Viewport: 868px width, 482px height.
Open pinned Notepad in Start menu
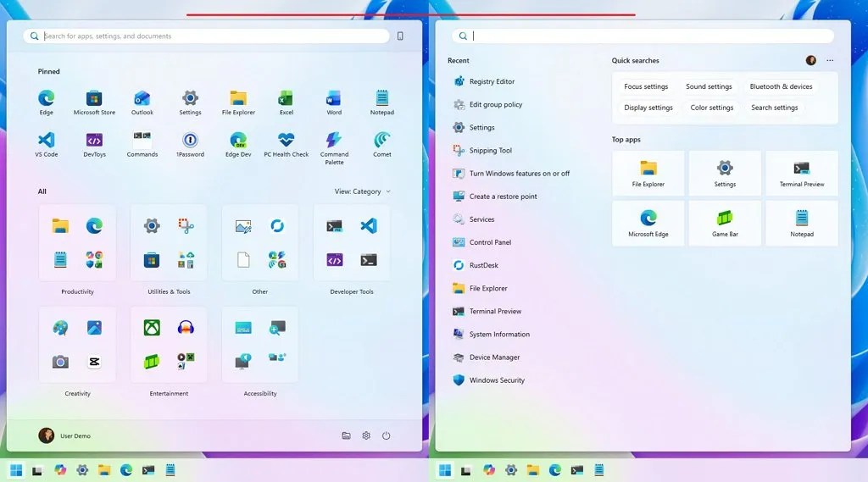point(382,102)
